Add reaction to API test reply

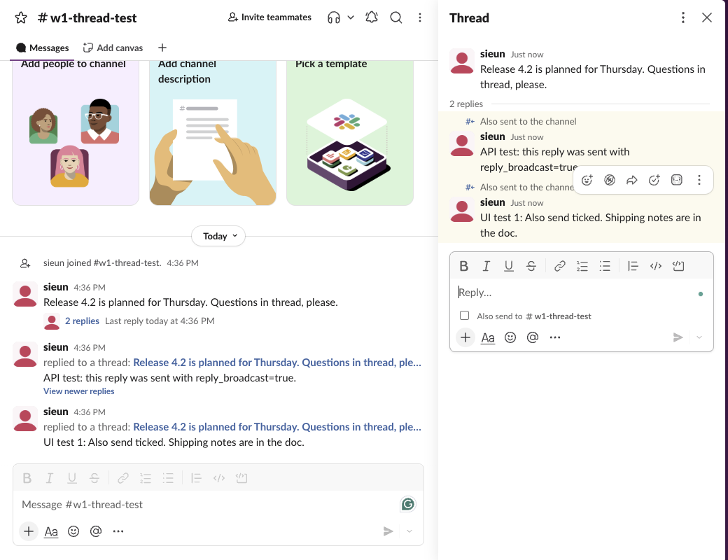587,180
